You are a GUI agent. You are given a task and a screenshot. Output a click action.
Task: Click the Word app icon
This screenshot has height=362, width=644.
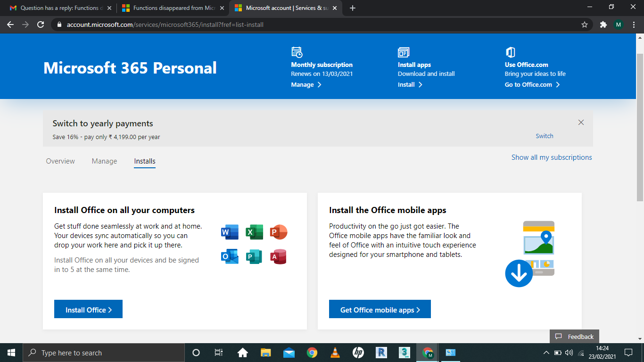pos(230,232)
